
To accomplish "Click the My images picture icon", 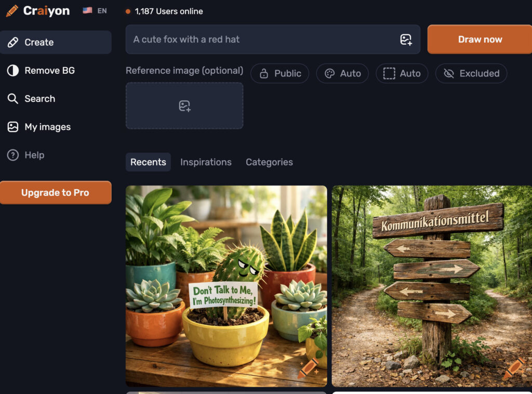I will coord(13,127).
